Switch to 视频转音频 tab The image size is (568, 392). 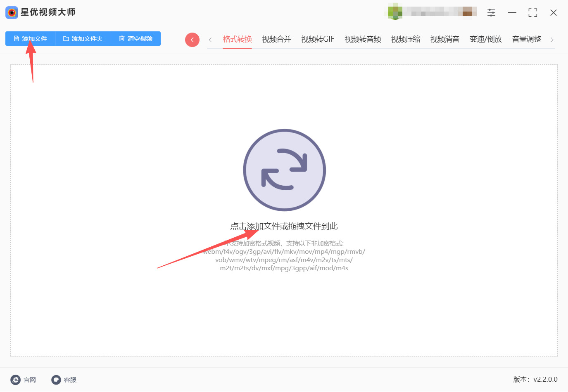(363, 39)
